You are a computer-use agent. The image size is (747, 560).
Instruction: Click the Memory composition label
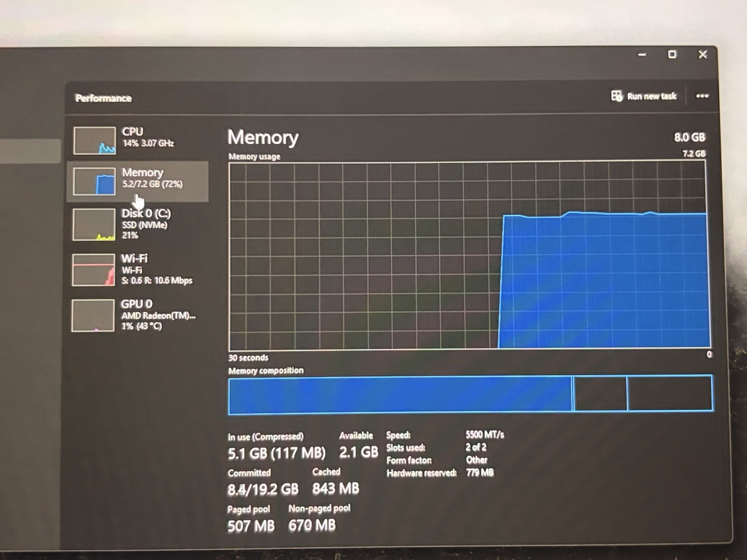pos(266,371)
